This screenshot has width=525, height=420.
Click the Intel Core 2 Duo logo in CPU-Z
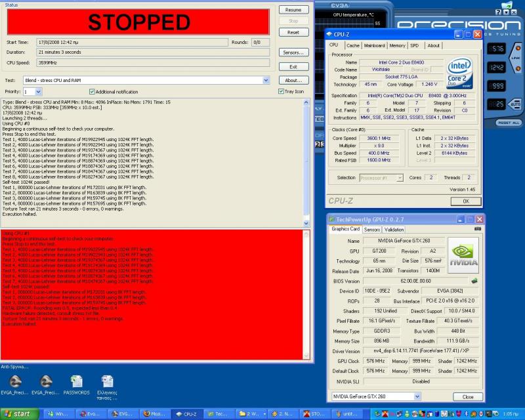[459, 73]
